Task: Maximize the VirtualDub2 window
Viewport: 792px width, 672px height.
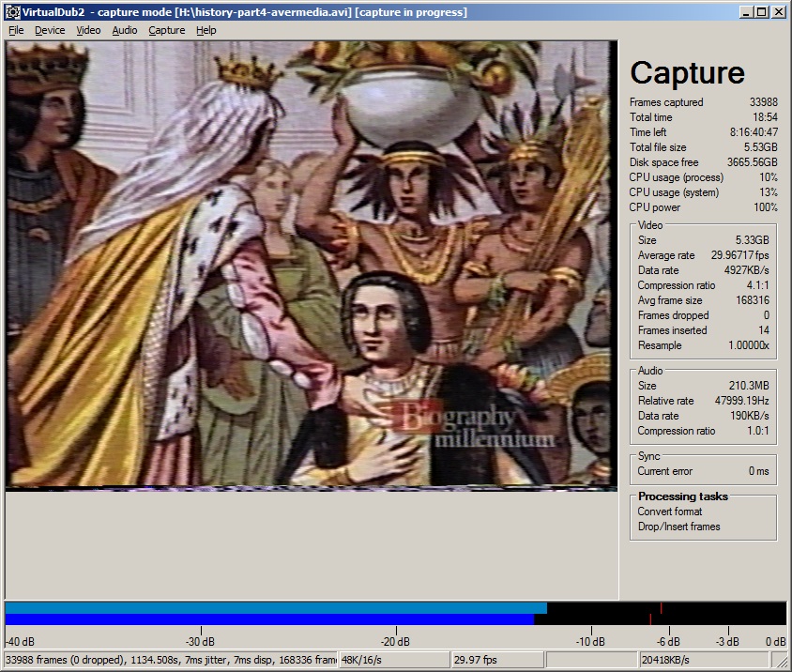Action: pyautogui.click(x=762, y=12)
